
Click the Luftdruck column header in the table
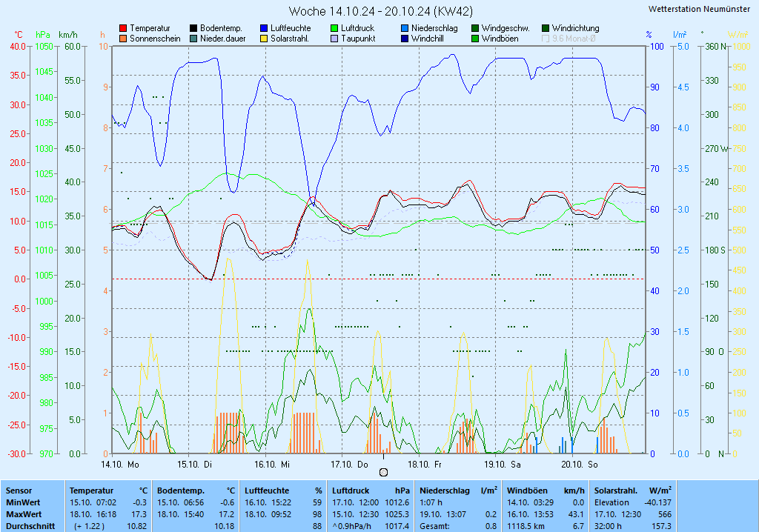[351, 491]
